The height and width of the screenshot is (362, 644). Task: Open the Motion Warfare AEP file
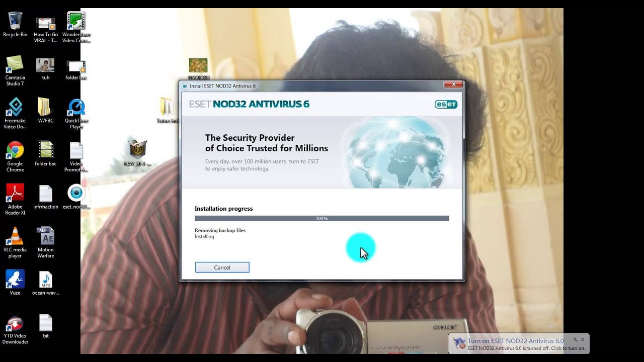tap(46, 243)
